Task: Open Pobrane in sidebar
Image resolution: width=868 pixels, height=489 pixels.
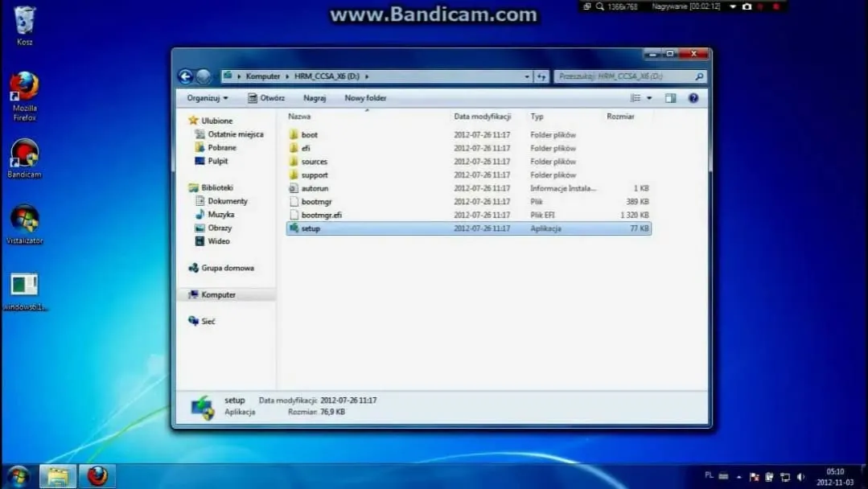Action: pos(222,148)
